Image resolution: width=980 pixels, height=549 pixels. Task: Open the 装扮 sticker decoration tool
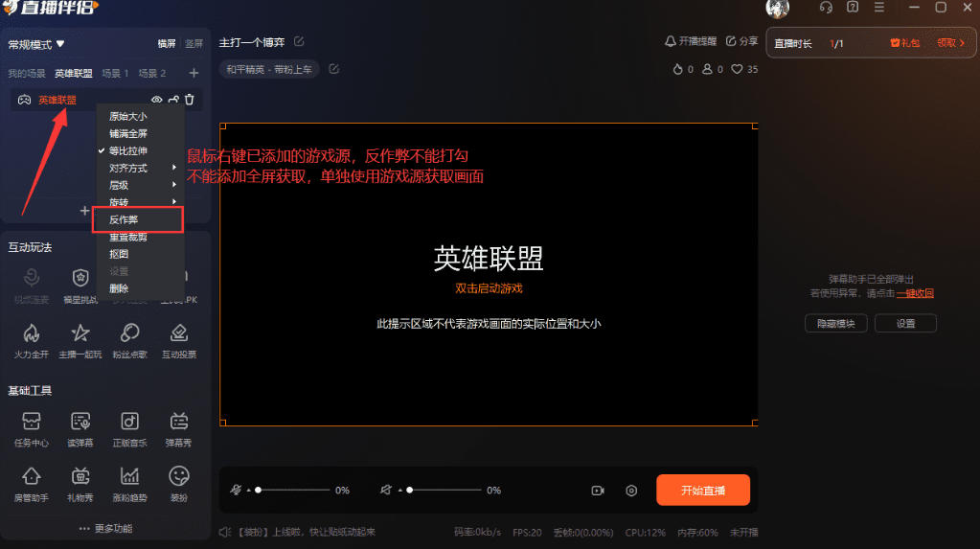click(x=179, y=484)
